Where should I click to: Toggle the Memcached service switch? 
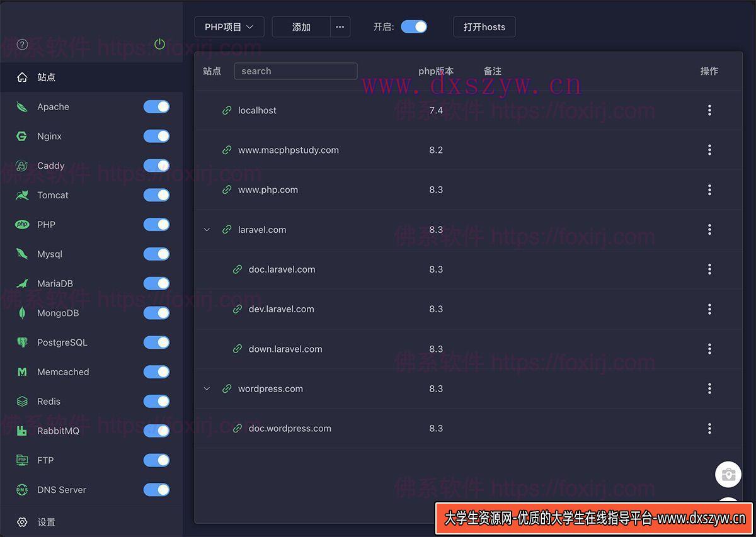click(157, 372)
